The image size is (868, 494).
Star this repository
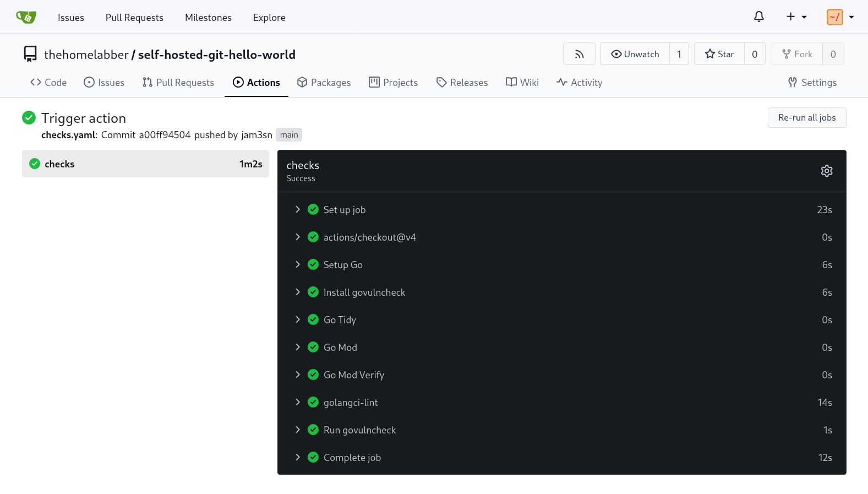tap(719, 54)
